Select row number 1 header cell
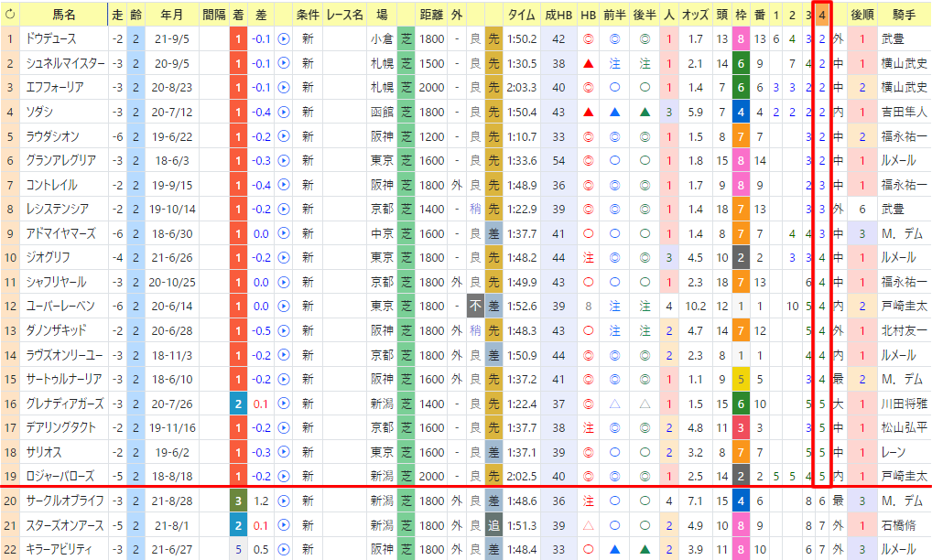The height and width of the screenshot is (560, 932). click(9, 39)
